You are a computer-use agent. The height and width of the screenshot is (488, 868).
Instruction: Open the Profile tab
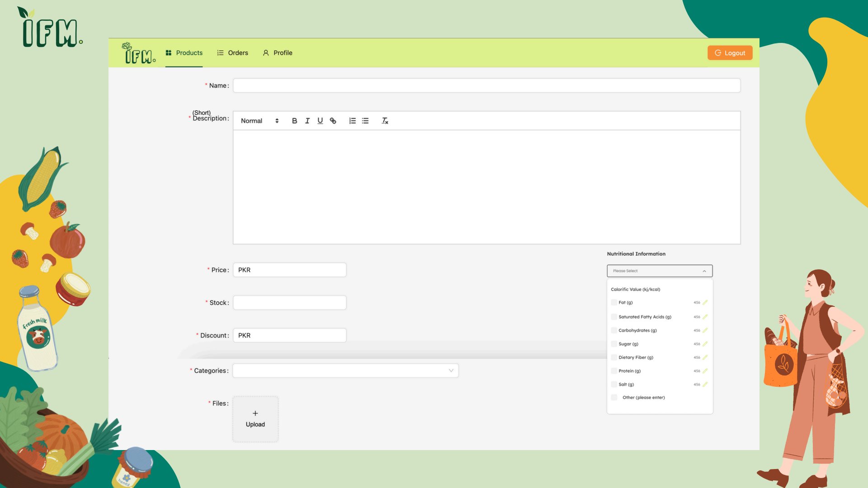click(x=278, y=53)
